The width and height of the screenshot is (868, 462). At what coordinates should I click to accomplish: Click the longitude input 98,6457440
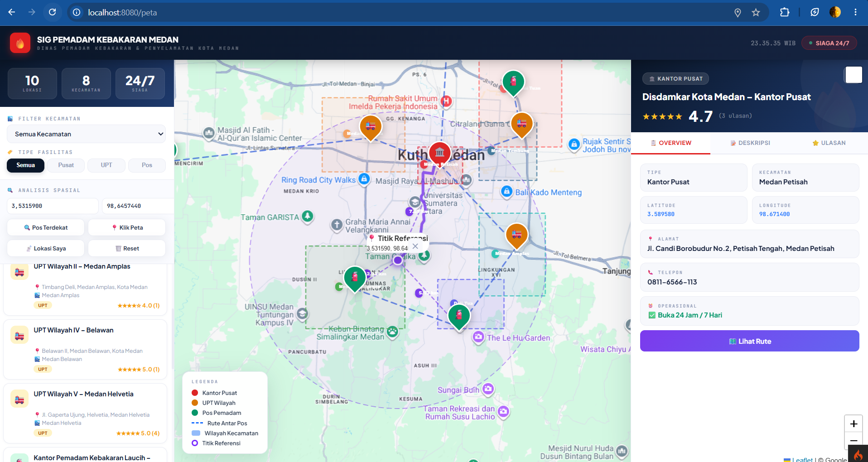point(138,206)
